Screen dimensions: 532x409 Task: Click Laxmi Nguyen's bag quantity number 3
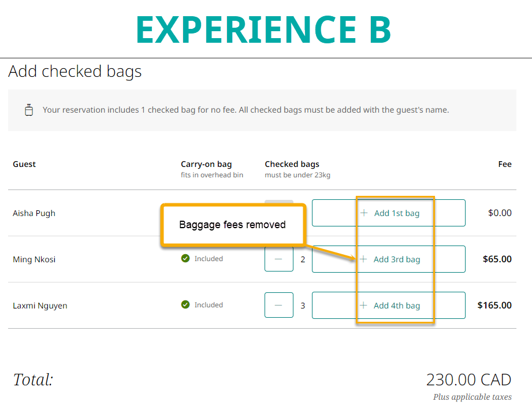tap(303, 306)
